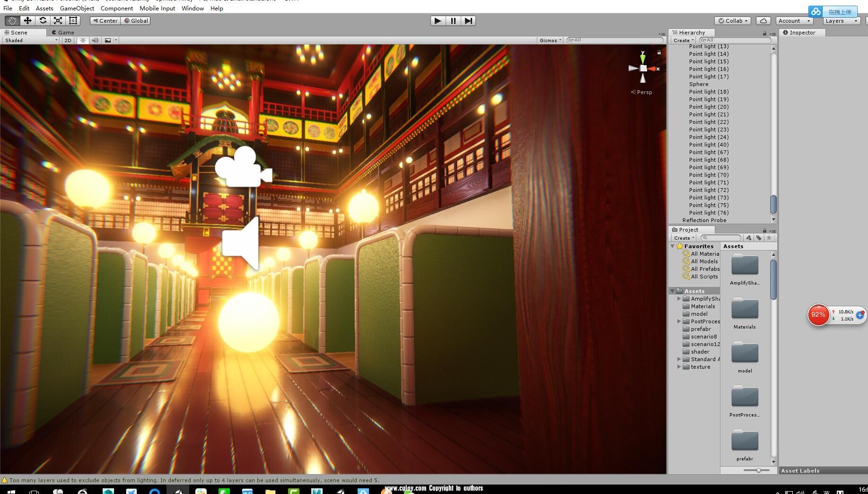868x494 pixels.
Task: Select the Rotate tool
Action: 43,20
